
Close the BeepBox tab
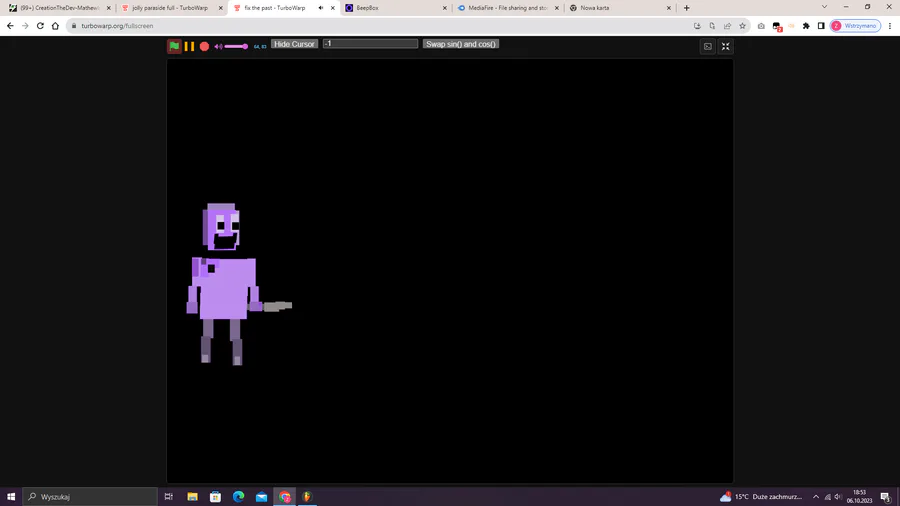444,8
